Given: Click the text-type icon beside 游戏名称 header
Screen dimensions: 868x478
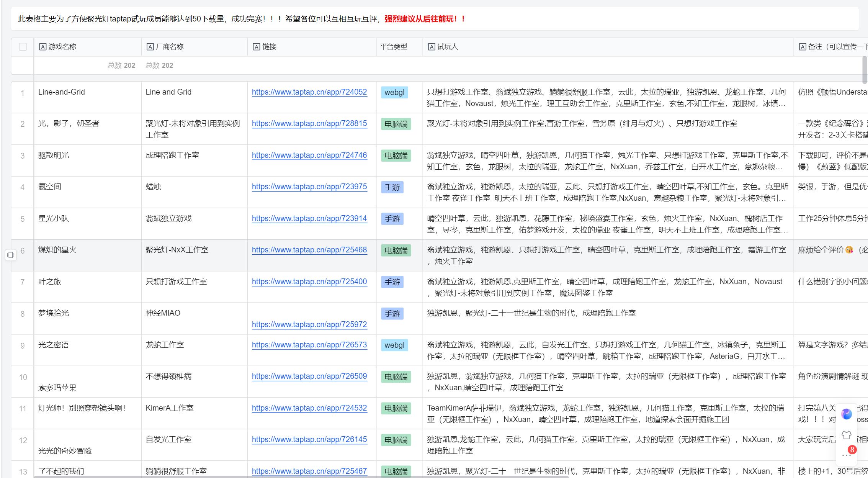Looking at the screenshot, I should (x=43, y=47).
